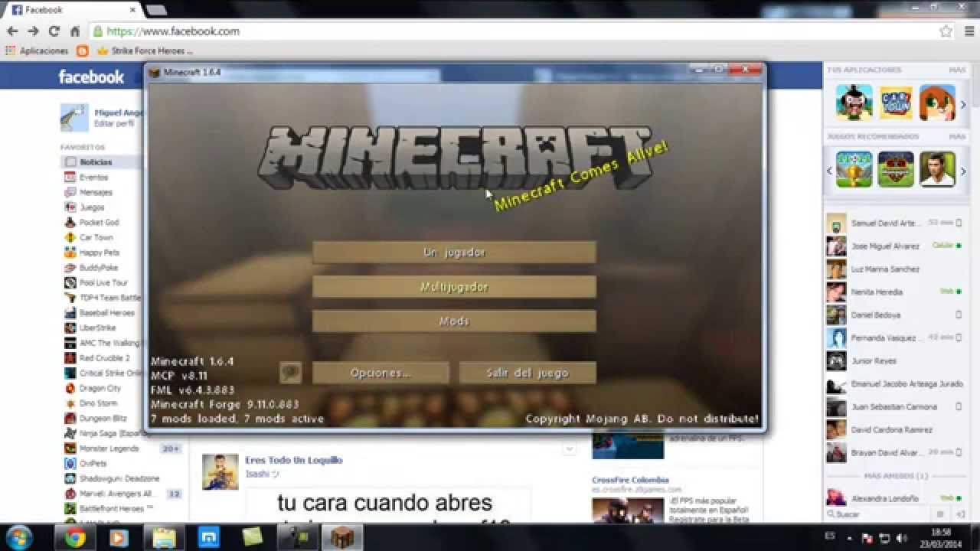Select the Facebook browser tab
The image size is (980, 551).
click(71, 10)
